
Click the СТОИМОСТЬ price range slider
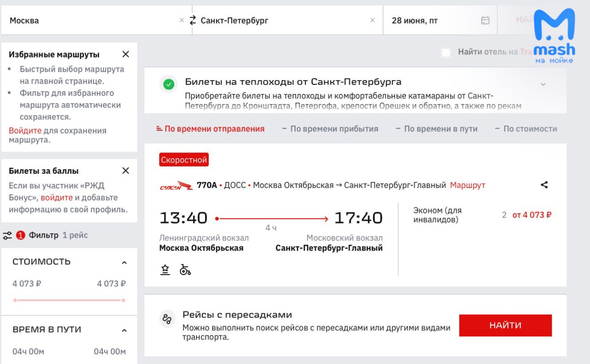pyautogui.click(x=69, y=300)
